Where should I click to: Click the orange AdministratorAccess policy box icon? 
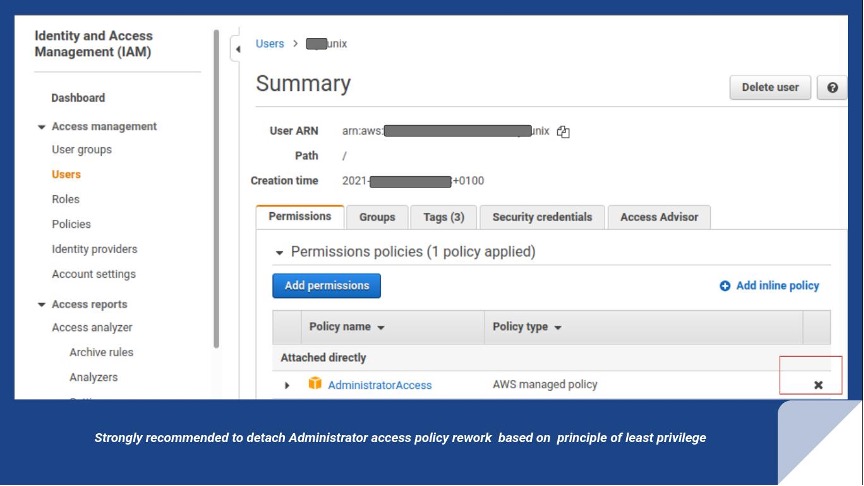tap(315, 384)
